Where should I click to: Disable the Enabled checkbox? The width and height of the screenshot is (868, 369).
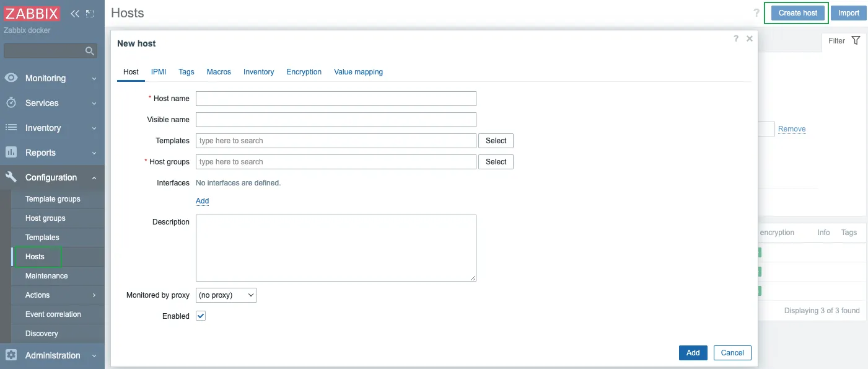[x=200, y=316]
